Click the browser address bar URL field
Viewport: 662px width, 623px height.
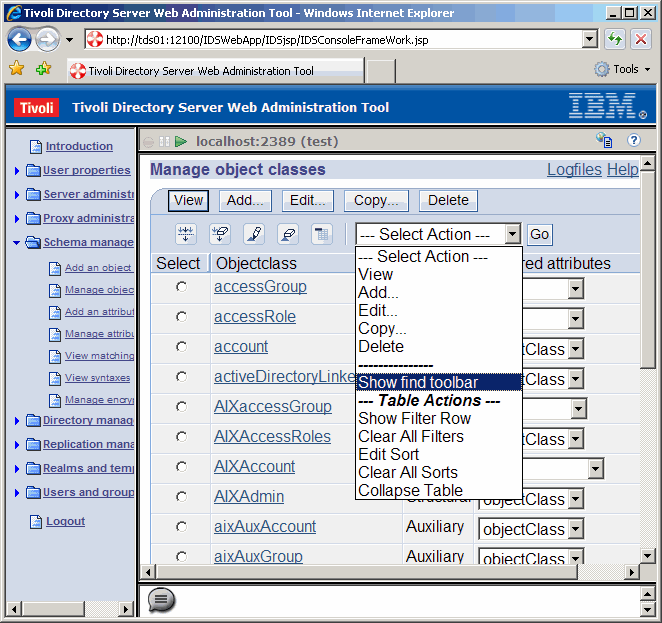click(340, 40)
